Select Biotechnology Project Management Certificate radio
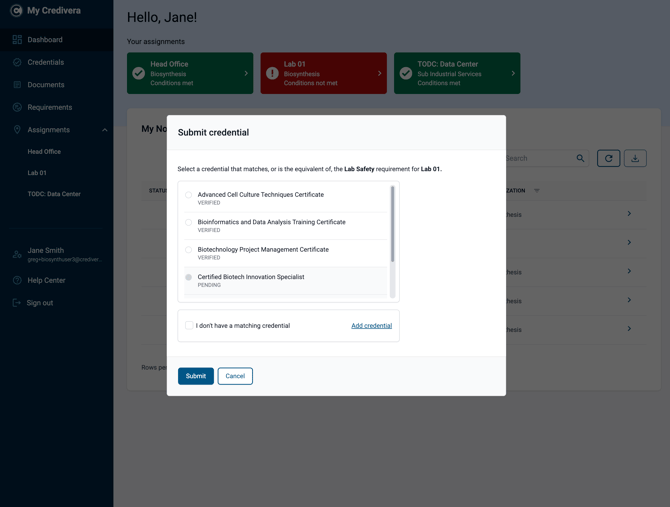The width and height of the screenshot is (670, 507). click(188, 249)
